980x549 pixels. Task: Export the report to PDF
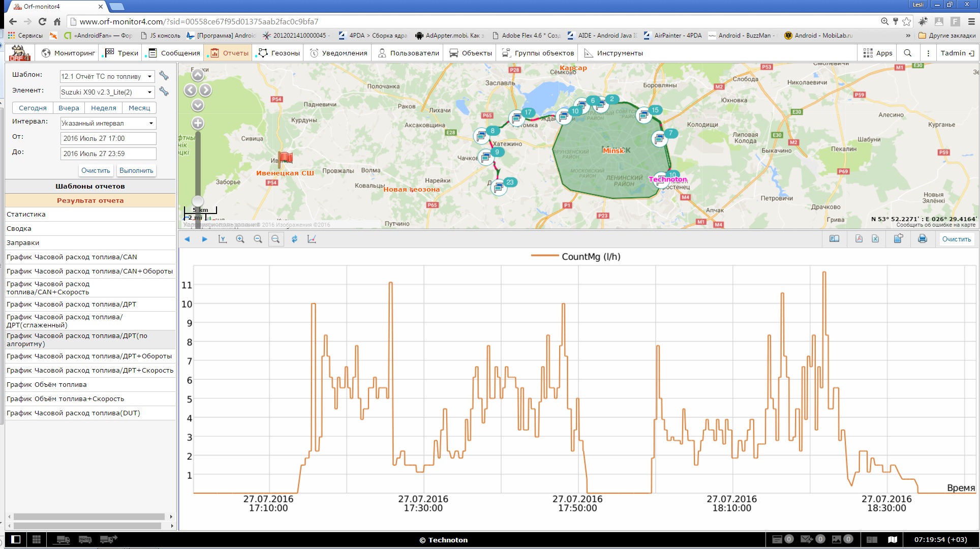point(859,239)
